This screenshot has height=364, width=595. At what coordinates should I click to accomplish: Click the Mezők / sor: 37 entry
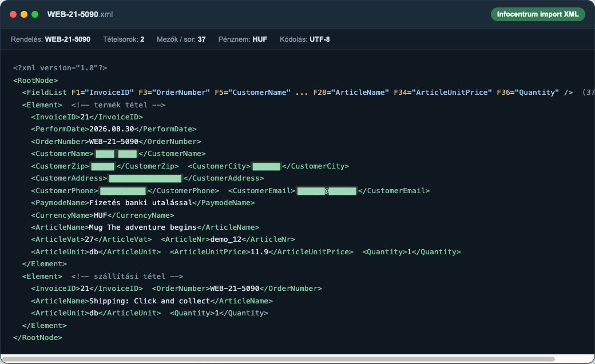(x=181, y=39)
